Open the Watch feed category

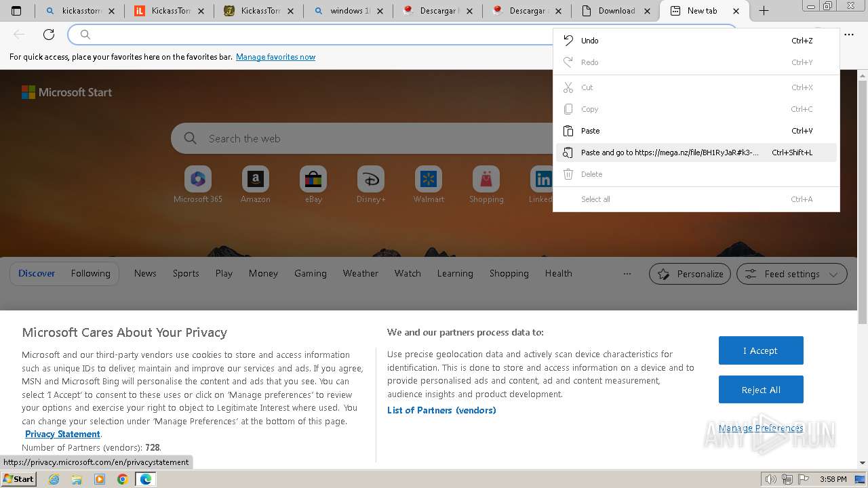tap(408, 274)
